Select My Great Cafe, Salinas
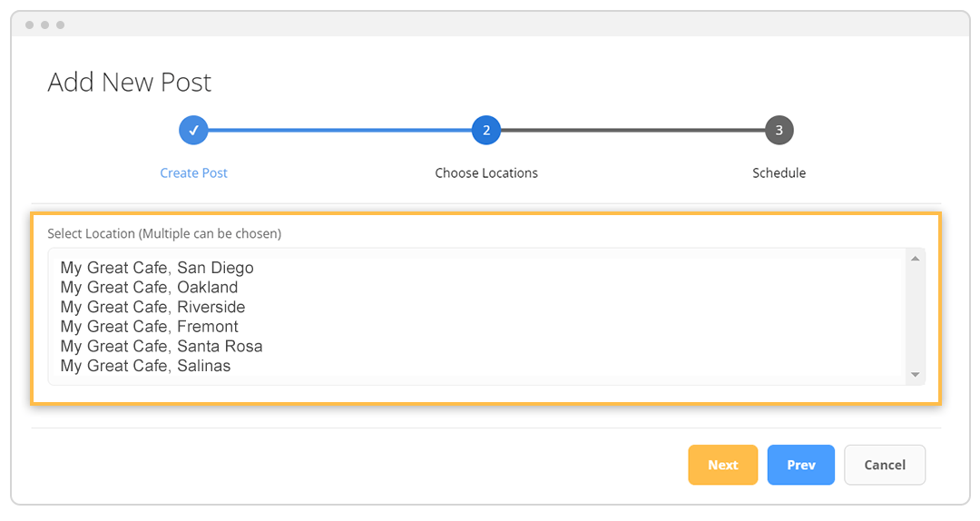 pyautogui.click(x=145, y=366)
